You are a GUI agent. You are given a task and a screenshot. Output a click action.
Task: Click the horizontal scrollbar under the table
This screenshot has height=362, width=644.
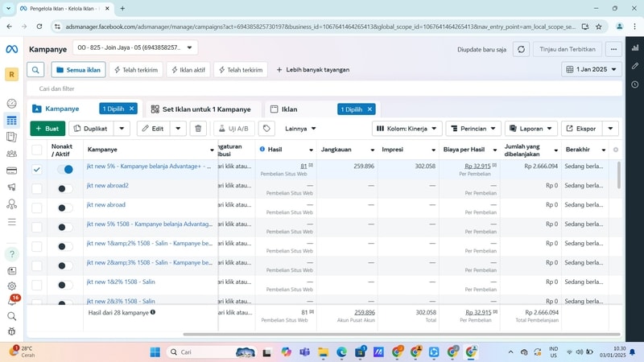[x=402, y=334]
